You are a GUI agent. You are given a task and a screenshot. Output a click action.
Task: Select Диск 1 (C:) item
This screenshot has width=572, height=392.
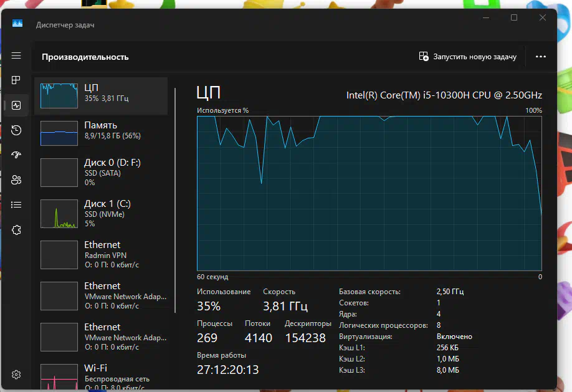pyautogui.click(x=101, y=214)
